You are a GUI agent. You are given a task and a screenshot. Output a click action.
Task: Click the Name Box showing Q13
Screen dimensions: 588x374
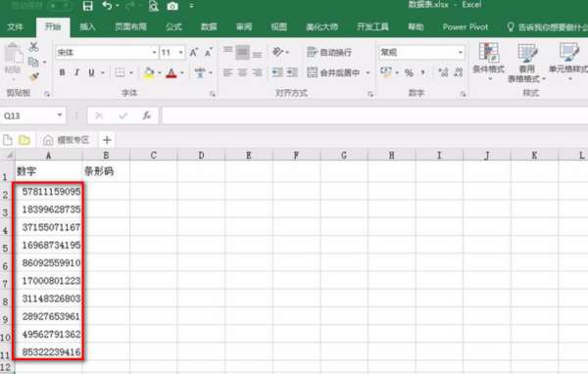tap(33, 116)
